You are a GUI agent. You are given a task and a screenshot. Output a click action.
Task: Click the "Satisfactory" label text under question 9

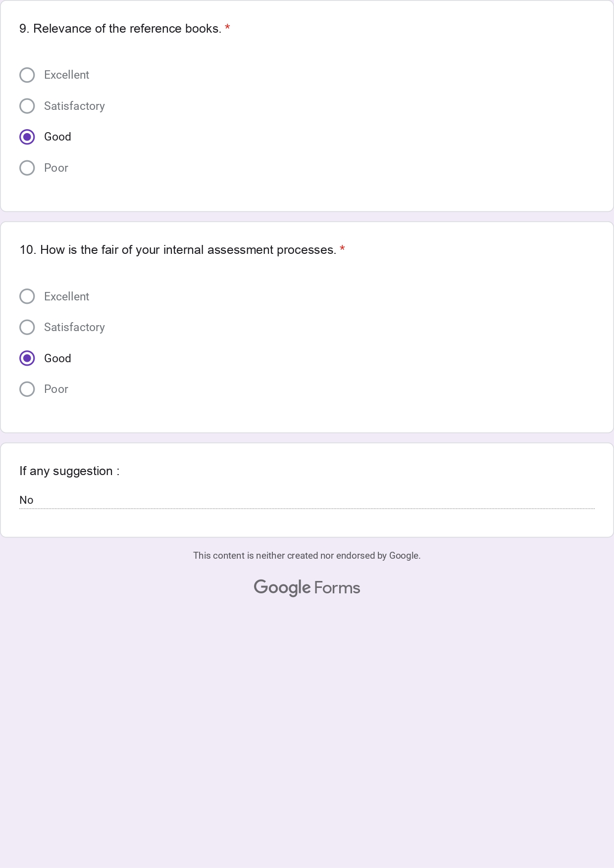click(74, 106)
